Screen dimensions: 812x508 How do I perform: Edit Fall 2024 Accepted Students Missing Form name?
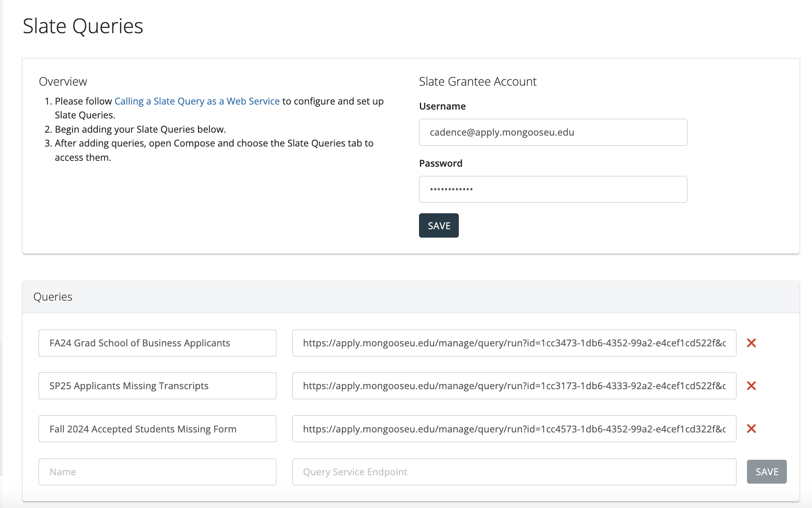tap(157, 429)
